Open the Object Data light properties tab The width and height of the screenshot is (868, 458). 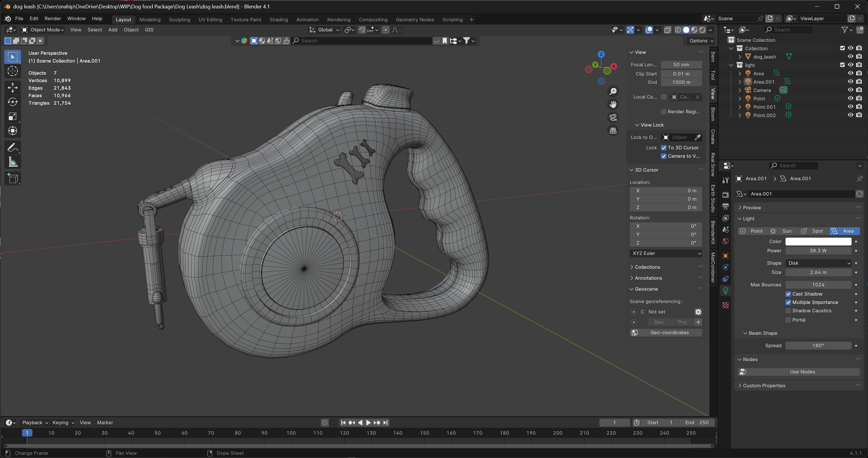click(726, 290)
